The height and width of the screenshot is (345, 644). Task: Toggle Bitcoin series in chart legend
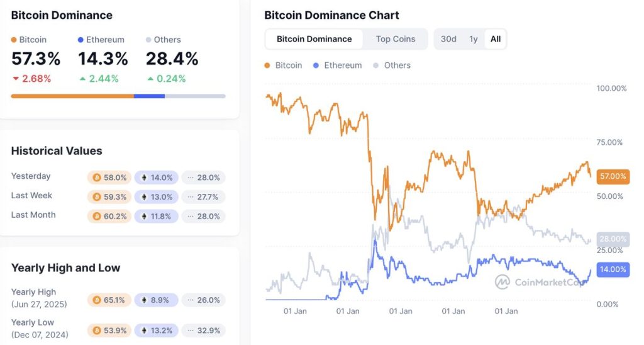pyautogui.click(x=283, y=65)
